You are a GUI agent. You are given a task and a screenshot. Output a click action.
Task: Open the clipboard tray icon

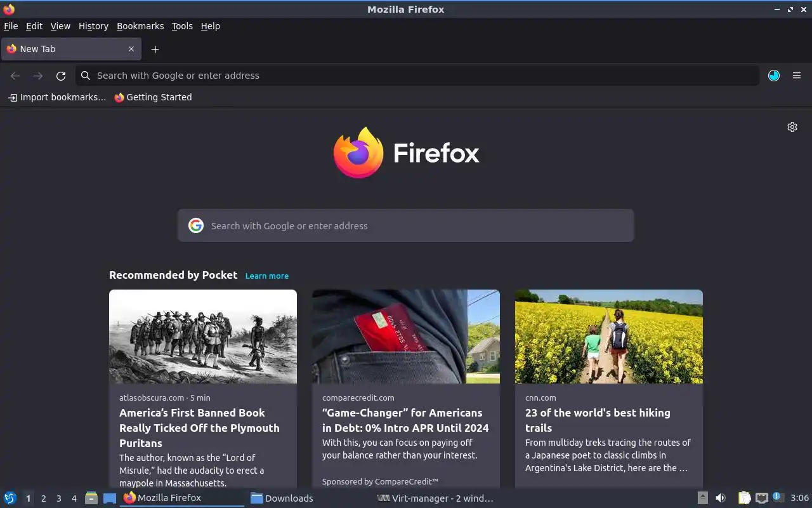[x=744, y=498]
